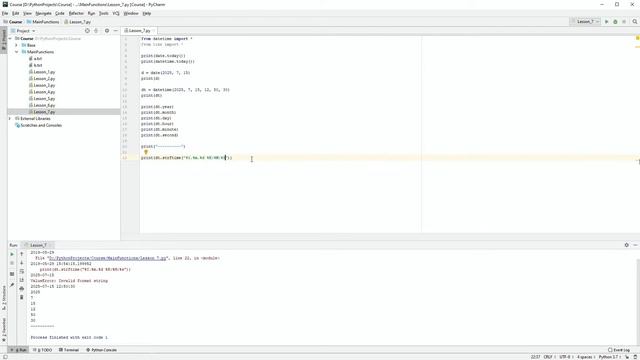Viewport: 640px width, 360px height.
Task: Open Project panel settings gear
Action: 107,31
